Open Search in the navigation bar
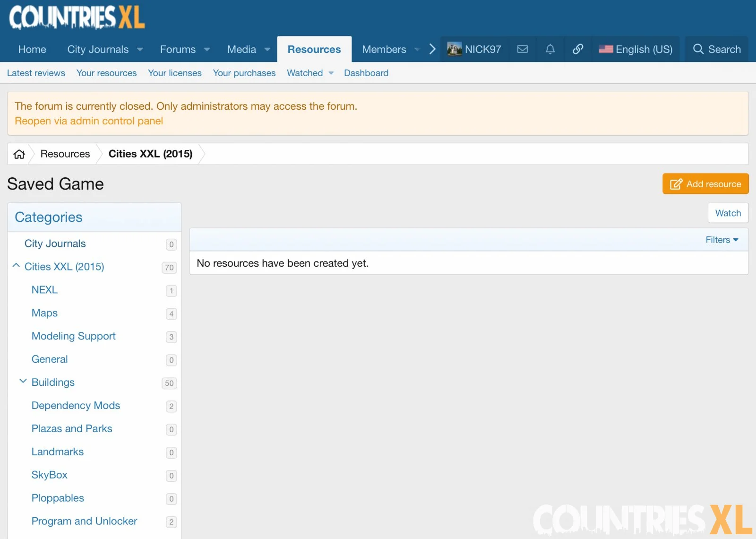The image size is (756, 539). 716,49
